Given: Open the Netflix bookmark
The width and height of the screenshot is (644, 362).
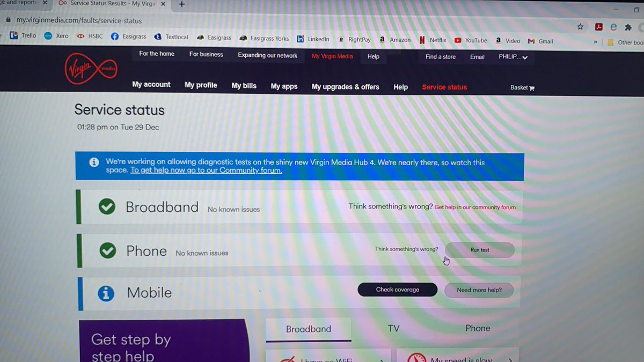Looking at the screenshot, I should tap(433, 40).
